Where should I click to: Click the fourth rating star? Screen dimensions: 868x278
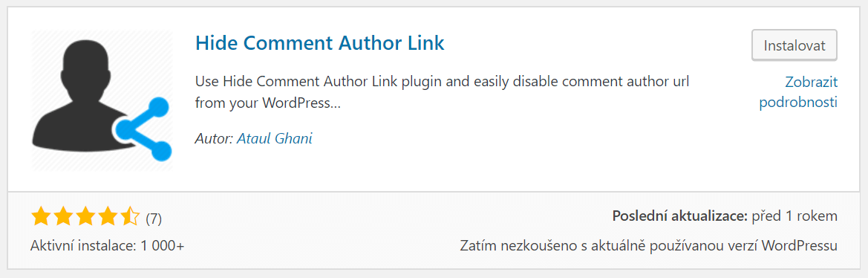pyautogui.click(x=108, y=217)
